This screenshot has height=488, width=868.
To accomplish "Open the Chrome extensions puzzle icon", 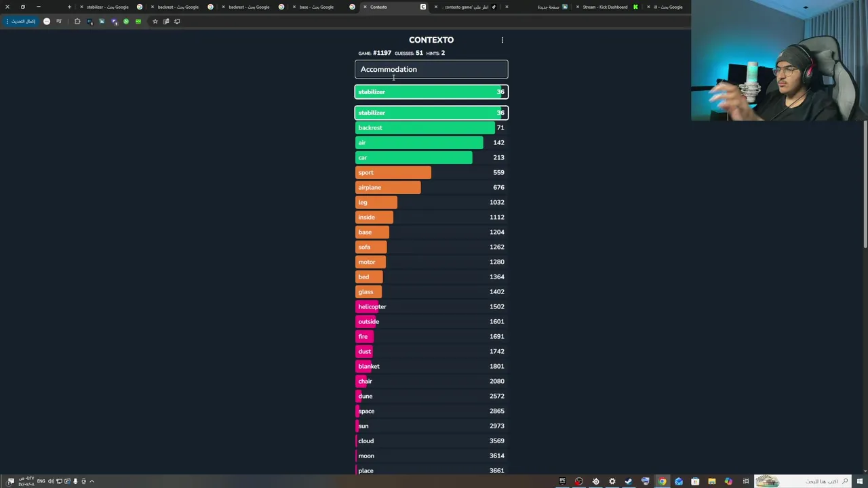I will (77, 21).
